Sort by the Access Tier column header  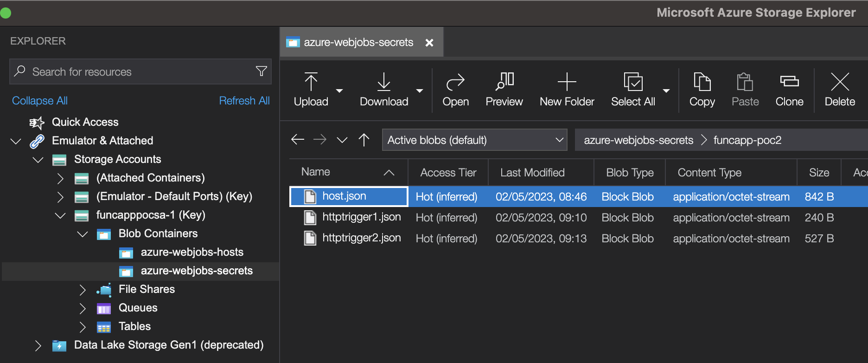tap(448, 172)
